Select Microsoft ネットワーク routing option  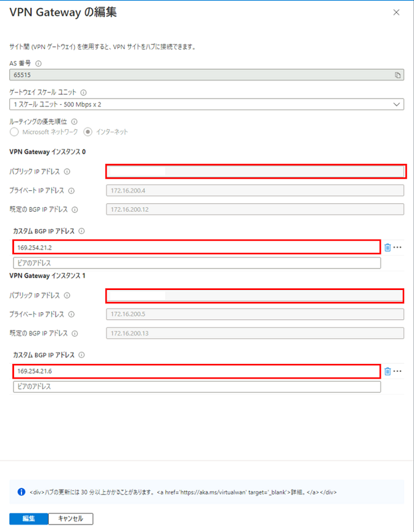coord(14,132)
